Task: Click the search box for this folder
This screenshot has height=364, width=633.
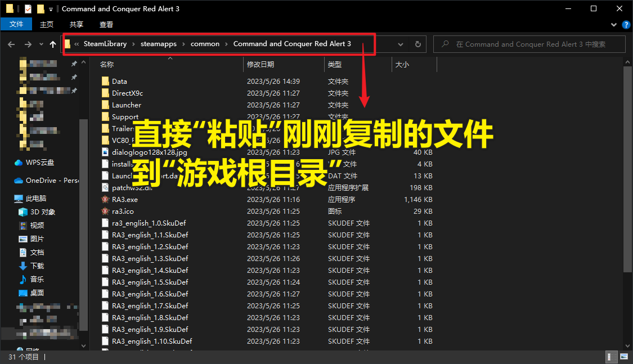Action: [529, 44]
